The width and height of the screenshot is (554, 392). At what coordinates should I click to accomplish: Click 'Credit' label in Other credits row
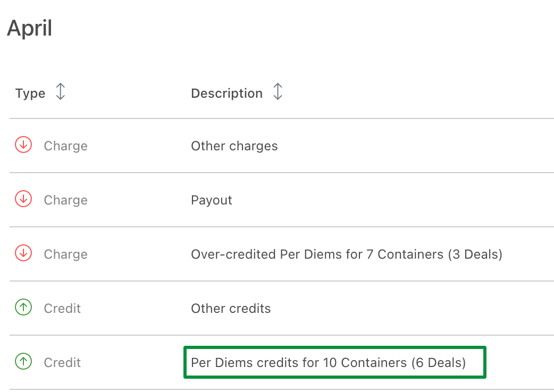(62, 309)
